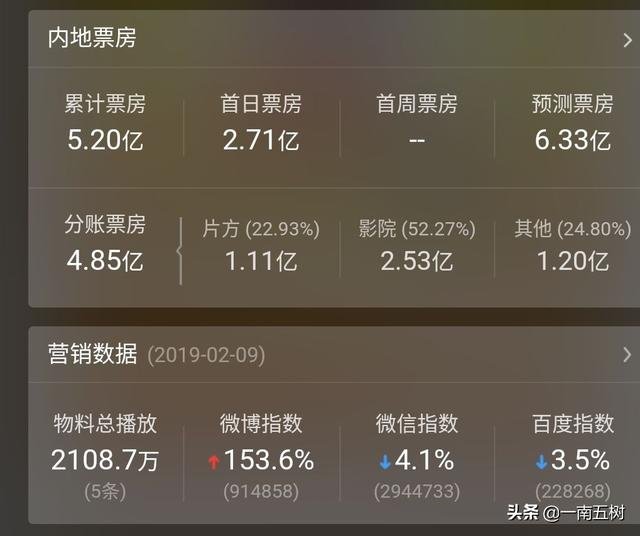Tap the 物料总播放 2108.7万 stat
Image resolution: width=640 pixels, height=536 pixels.
coord(105,460)
